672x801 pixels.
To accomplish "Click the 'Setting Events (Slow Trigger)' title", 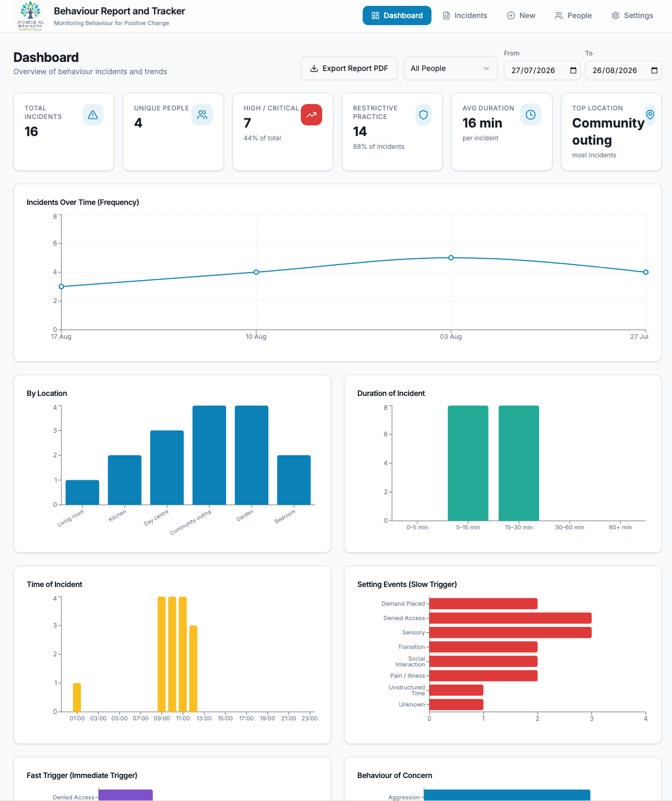I will tap(407, 584).
